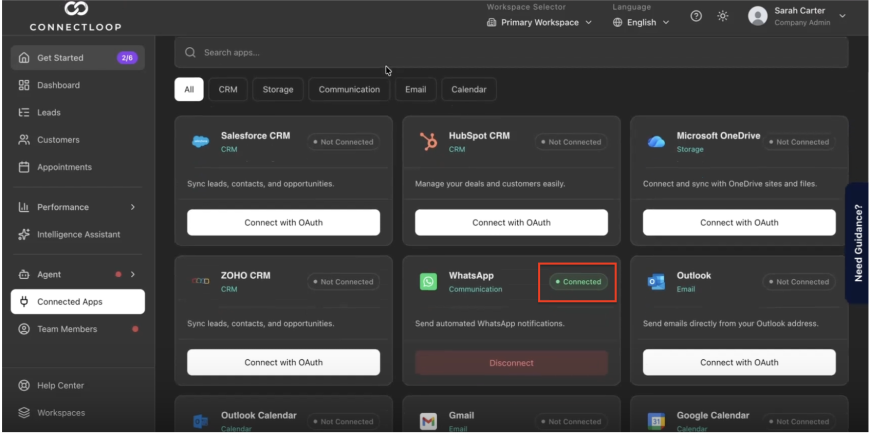This screenshot has width=869, height=433.
Task: Click the ConnectLoop logo
Action: [x=75, y=16]
